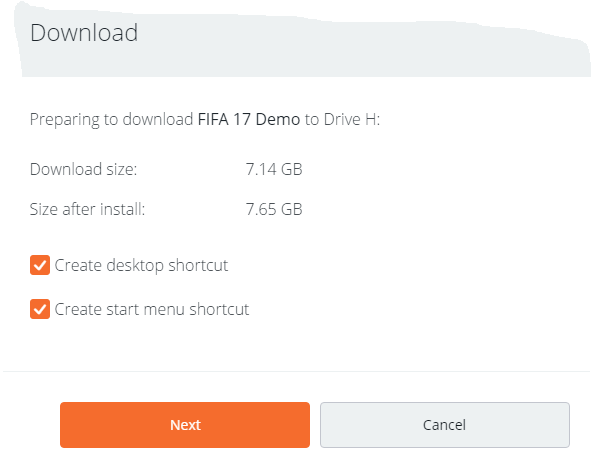Screen dimensions: 593x476
Task: Select the bold FIFA 17 Demo title
Action: 249,119
